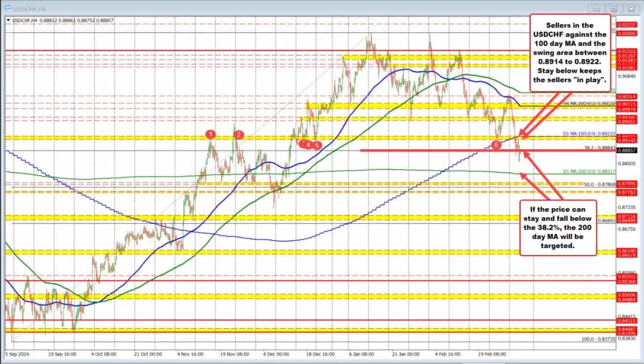
Task: Click the USDCHF chart icon in the title bar
Action: [9, 9]
